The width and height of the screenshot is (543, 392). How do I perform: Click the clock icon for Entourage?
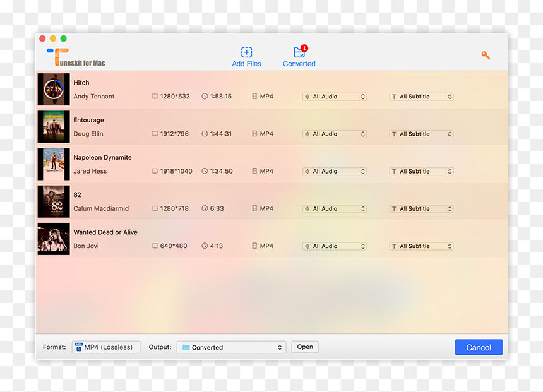coord(205,134)
